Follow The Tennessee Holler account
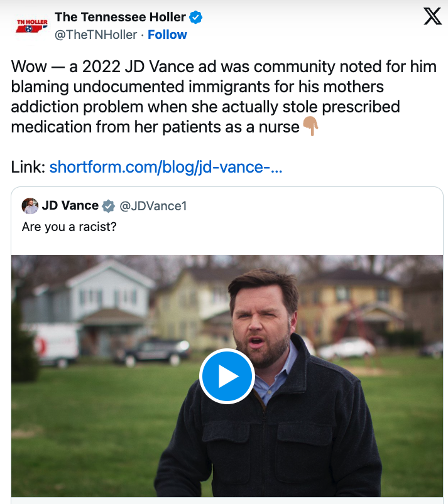The width and height of the screenshot is (448, 504). 167,35
